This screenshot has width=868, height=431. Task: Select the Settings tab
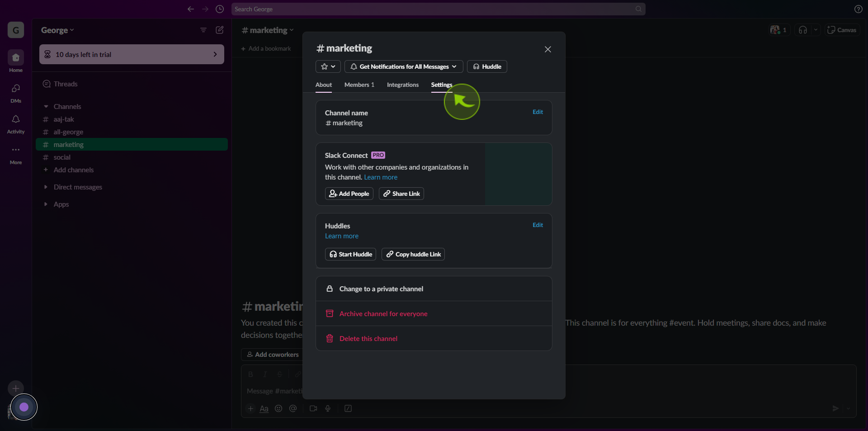442,85
